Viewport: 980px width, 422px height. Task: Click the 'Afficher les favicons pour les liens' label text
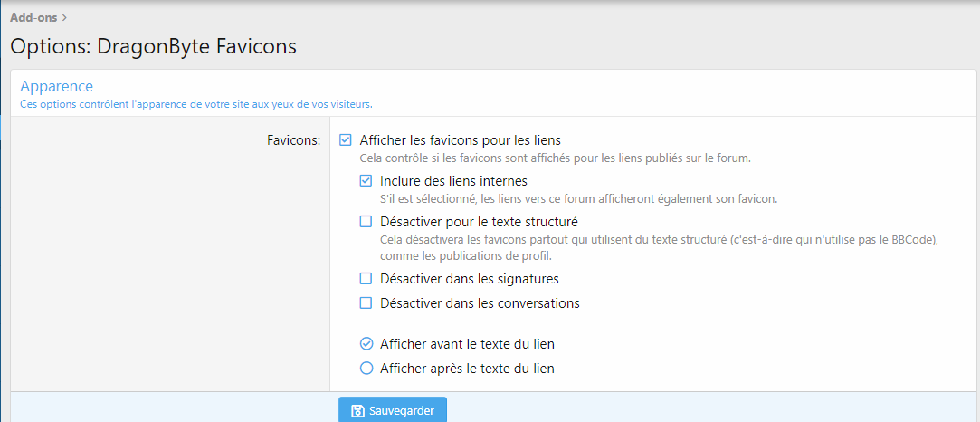[460, 140]
